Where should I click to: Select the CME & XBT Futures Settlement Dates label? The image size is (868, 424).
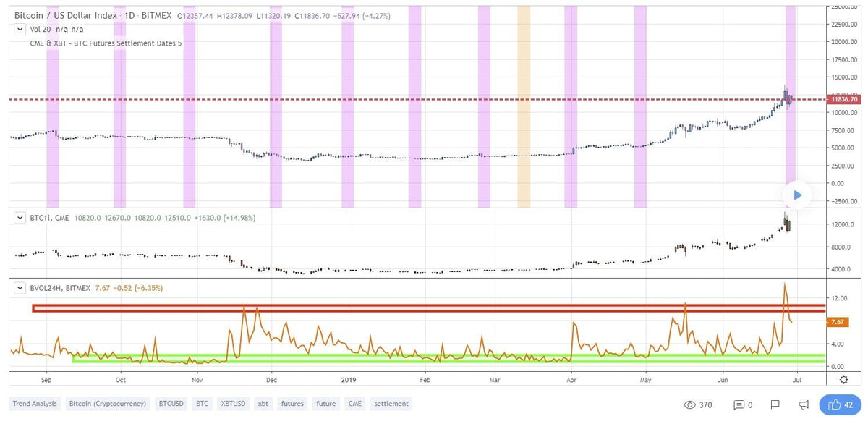(x=104, y=43)
